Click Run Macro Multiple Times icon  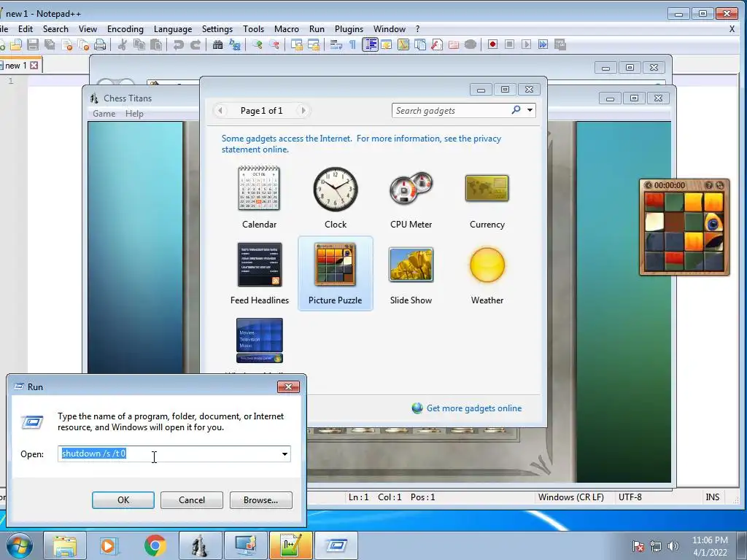tap(543, 44)
